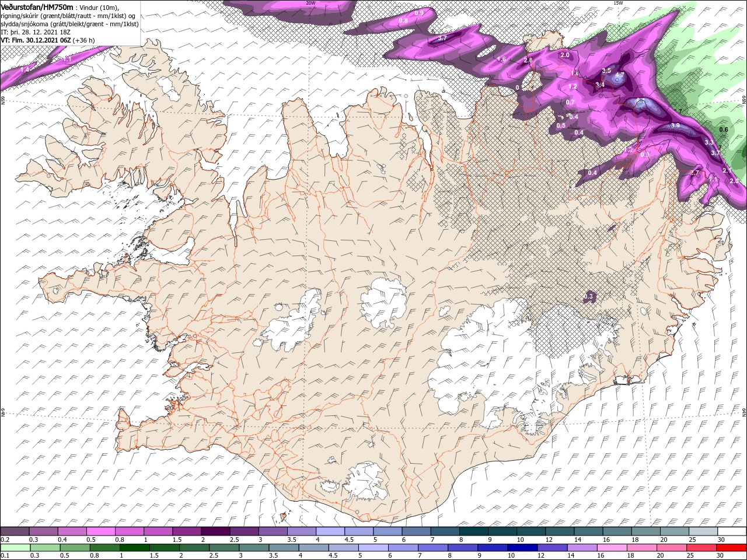Click the '20W' longitude label
Image resolution: width=747 pixels, height=560 pixels.
[x=310, y=3]
